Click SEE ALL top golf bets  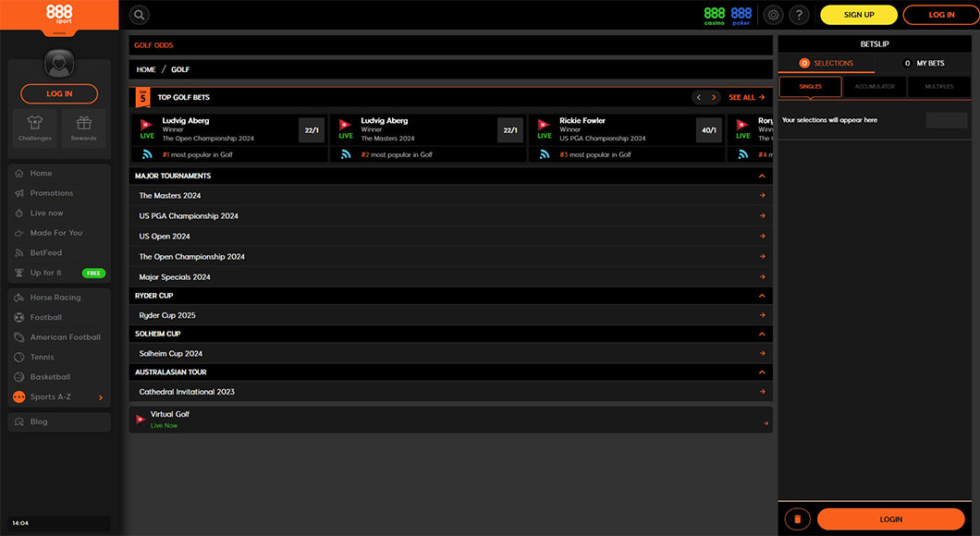(747, 97)
